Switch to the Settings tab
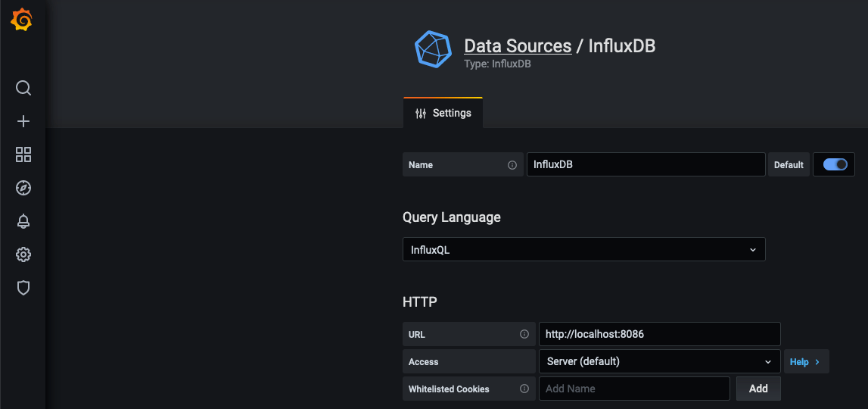The image size is (868, 409). click(443, 113)
